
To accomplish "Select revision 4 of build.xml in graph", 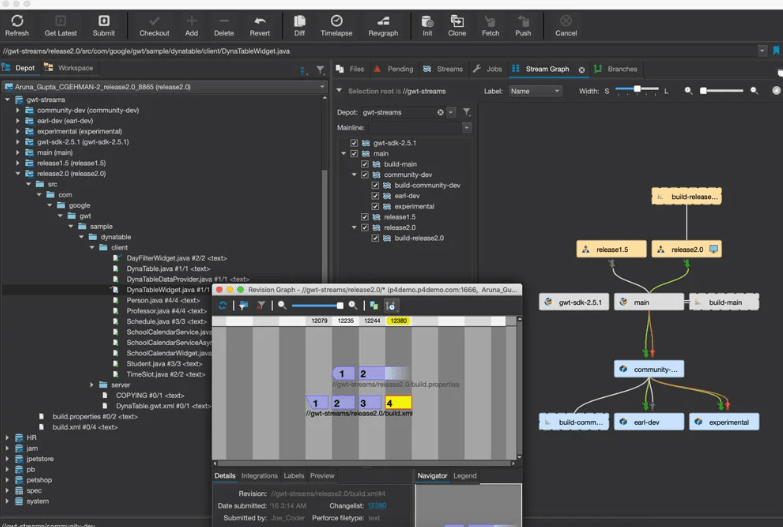I will tap(398, 403).
